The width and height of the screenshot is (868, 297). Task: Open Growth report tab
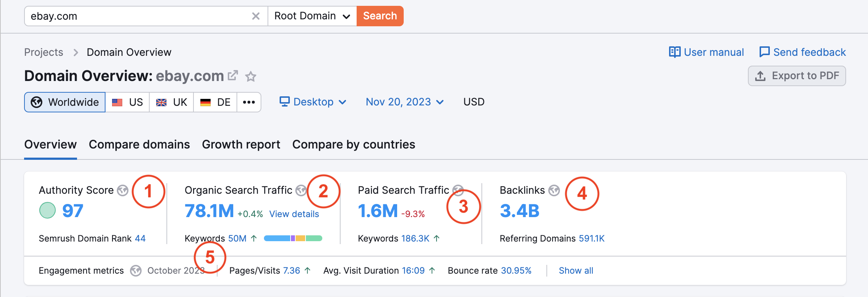pyautogui.click(x=241, y=144)
